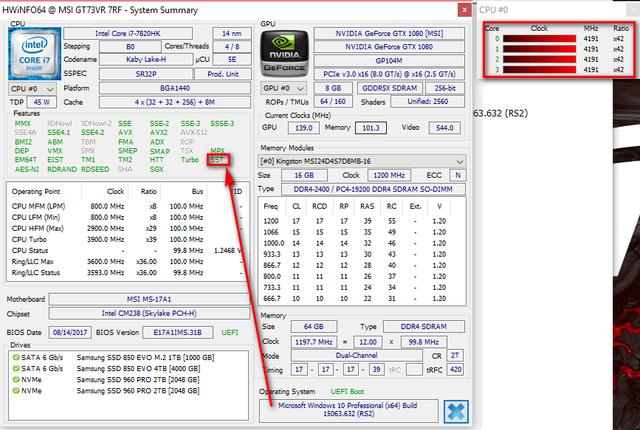The image size is (640, 430).
Task: Click the GPU clock value 139.0
Action: (x=303, y=128)
